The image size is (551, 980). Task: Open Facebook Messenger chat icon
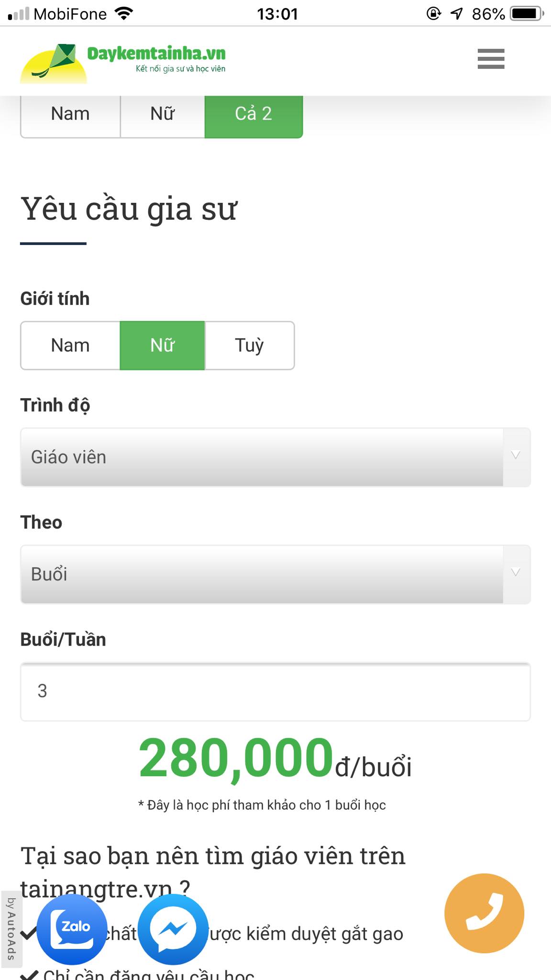tap(173, 929)
